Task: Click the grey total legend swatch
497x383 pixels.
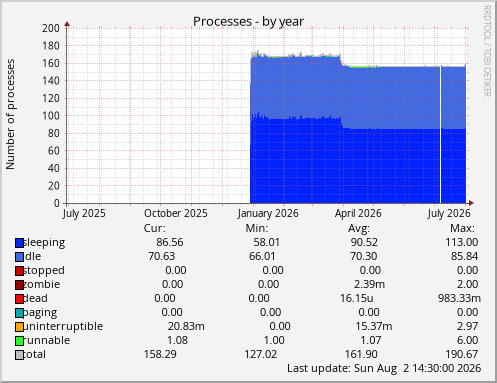Action: click(x=19, y=355)
